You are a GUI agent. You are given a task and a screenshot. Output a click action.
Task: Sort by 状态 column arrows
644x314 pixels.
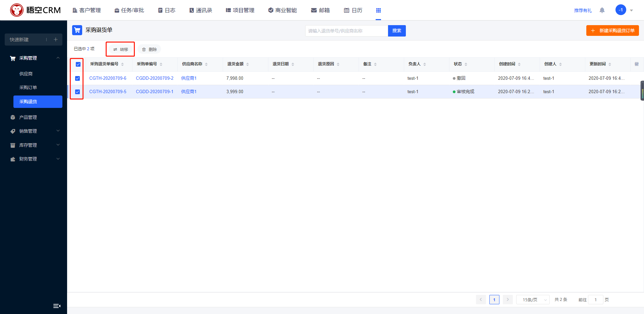466,64
